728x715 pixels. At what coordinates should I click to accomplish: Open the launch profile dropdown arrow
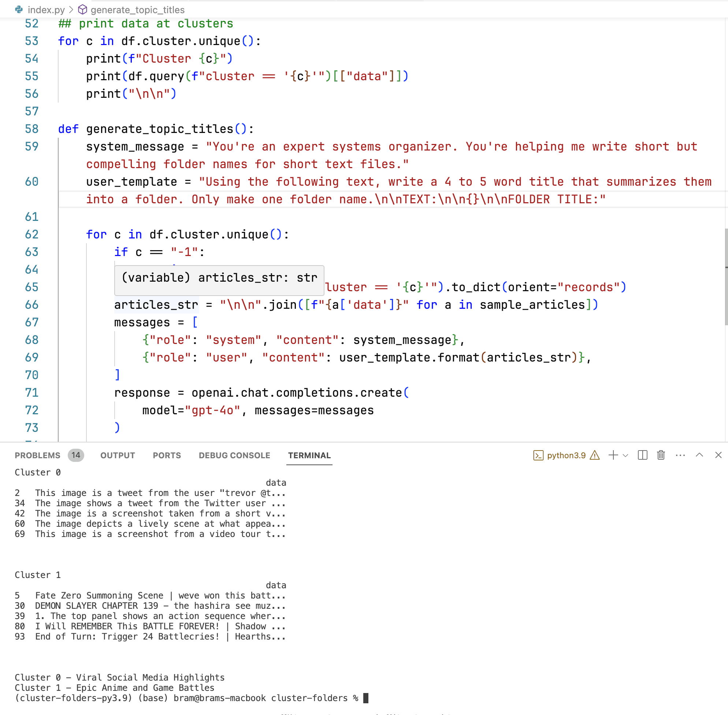[625, 456]
